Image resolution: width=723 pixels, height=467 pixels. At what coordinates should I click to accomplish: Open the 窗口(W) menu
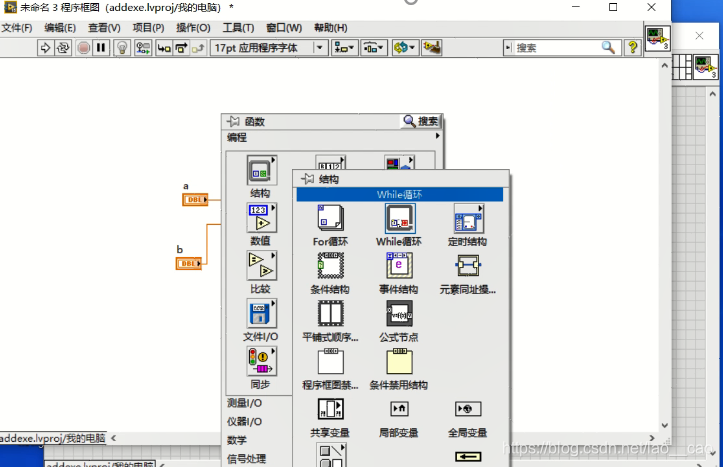coord(284,28)
